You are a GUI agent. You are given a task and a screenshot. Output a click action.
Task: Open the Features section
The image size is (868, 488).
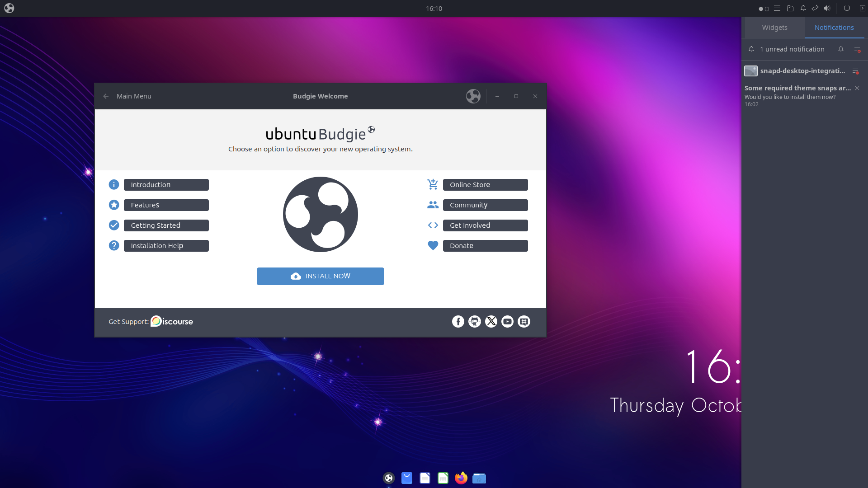pos(166,205)
